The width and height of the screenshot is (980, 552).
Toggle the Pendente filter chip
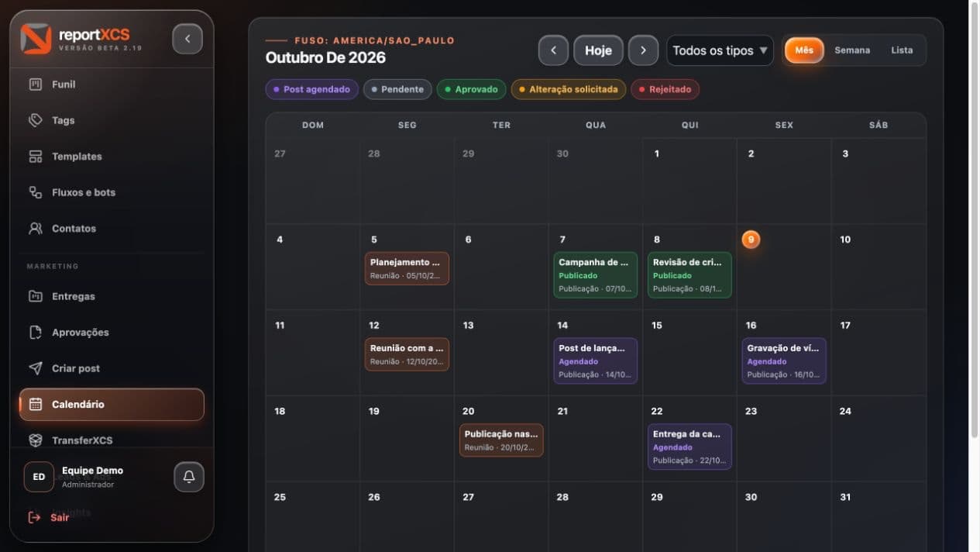coord(398,89)
